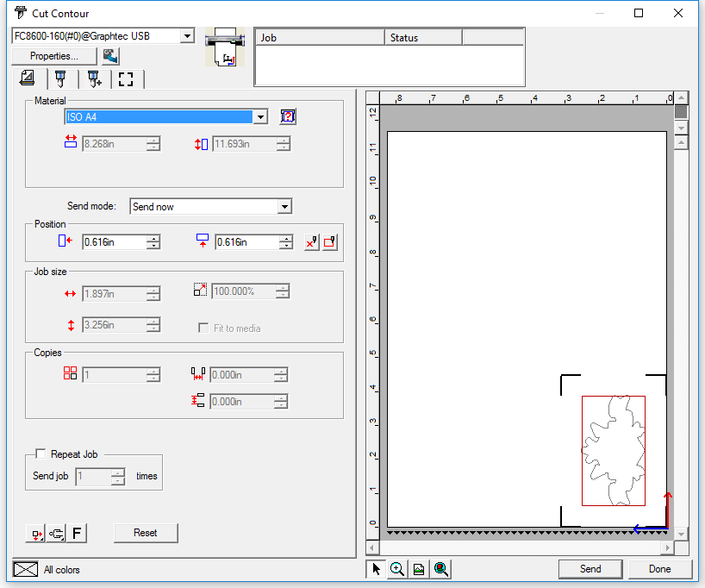Click the USB connection icon button
Viewport: 705px width, 588px height.
(x=56, y=534)
